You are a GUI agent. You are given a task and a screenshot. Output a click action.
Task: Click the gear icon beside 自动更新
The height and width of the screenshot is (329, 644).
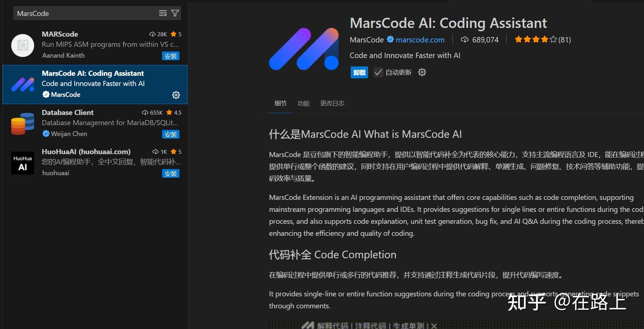pos(422,72)
